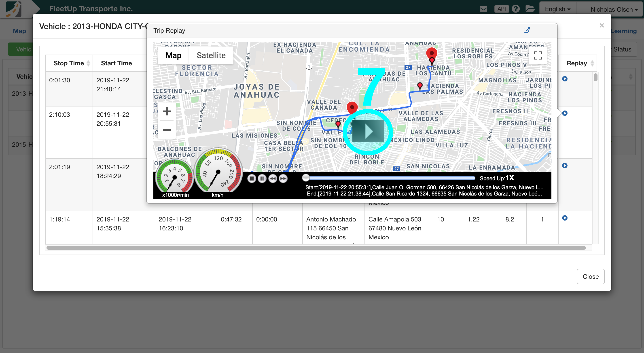Click the vertical table scrollbar thumb

[595, 77]
